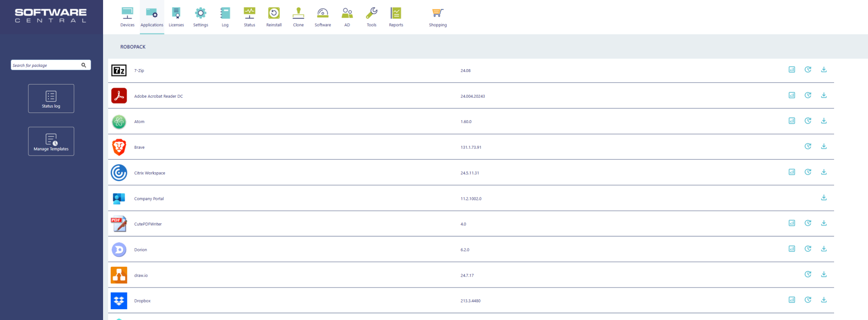Select the Company Portal package name

click(149, 199)
